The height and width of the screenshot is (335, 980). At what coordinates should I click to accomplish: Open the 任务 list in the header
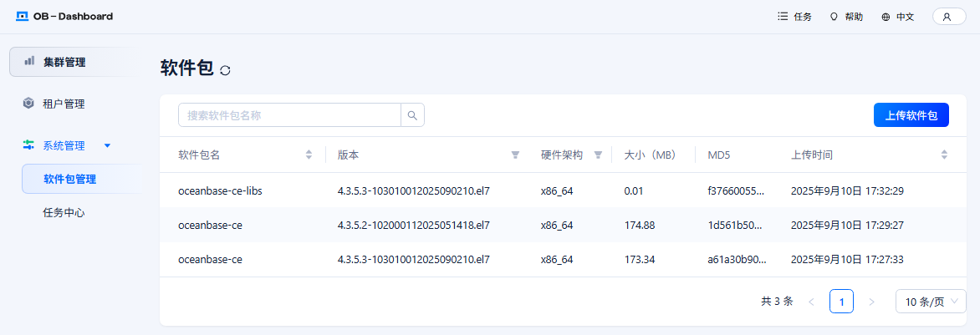794,17
